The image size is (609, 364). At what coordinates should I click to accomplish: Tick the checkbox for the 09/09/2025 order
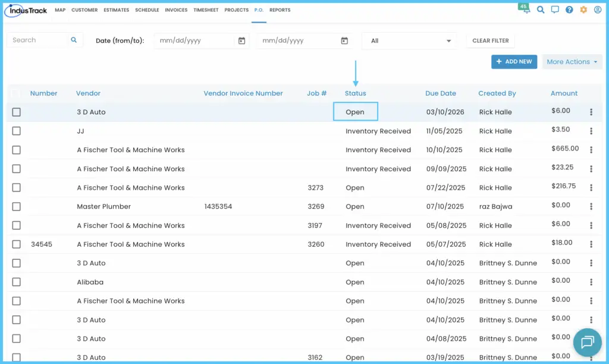point(16,169)
